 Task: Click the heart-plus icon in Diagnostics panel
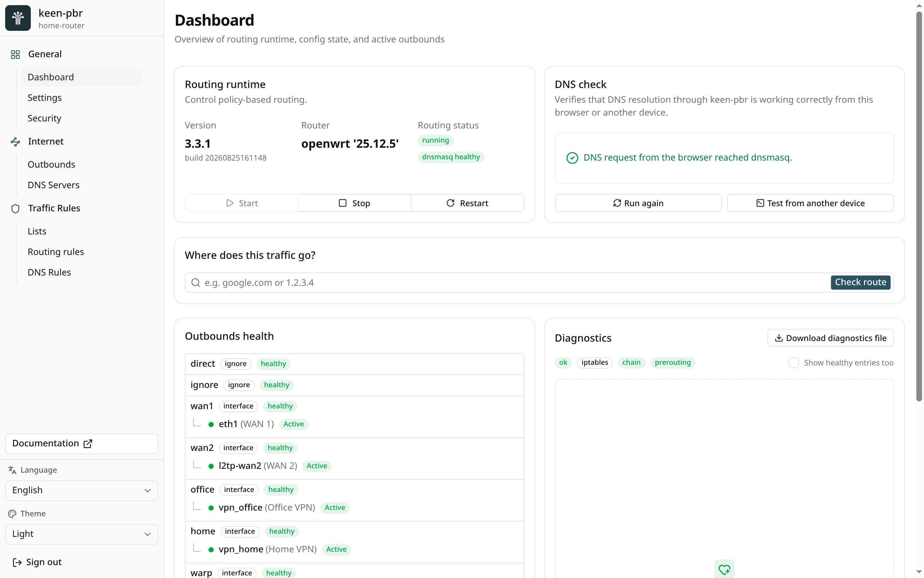point(724,569)
